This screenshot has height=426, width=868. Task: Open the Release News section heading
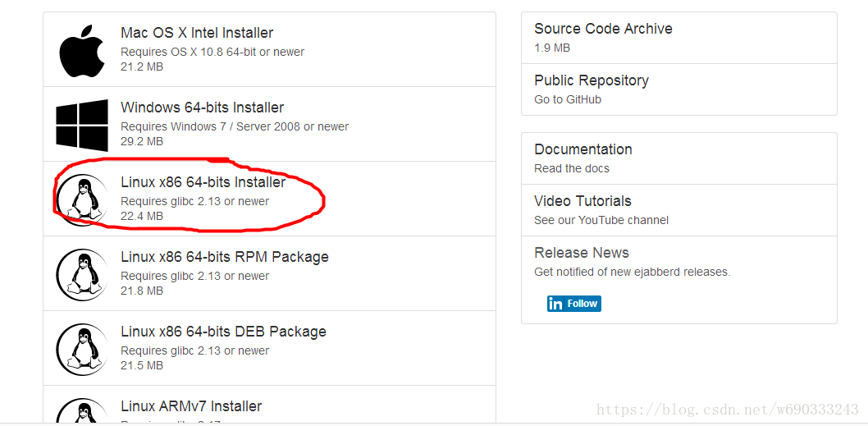pyautogui.click(x=582, y=253)
